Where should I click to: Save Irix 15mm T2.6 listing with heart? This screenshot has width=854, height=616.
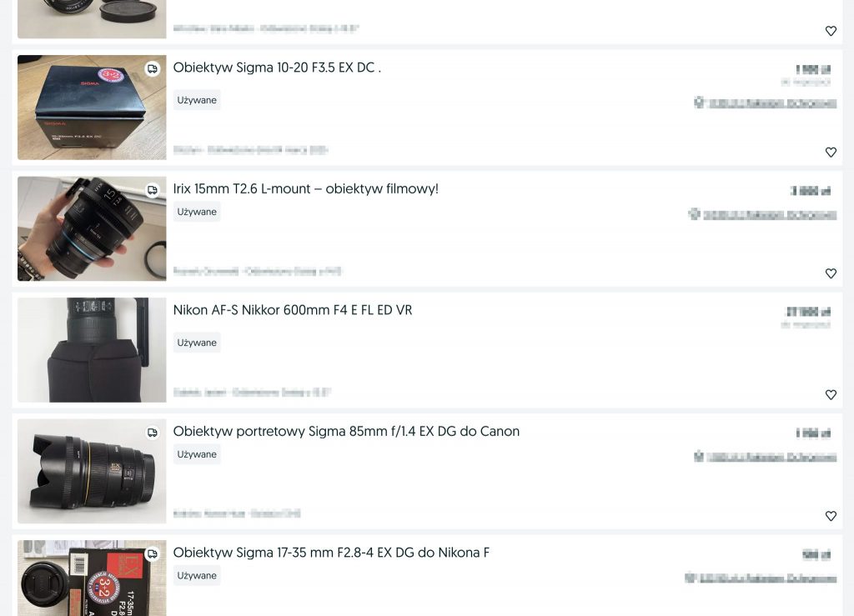(831, 273)
